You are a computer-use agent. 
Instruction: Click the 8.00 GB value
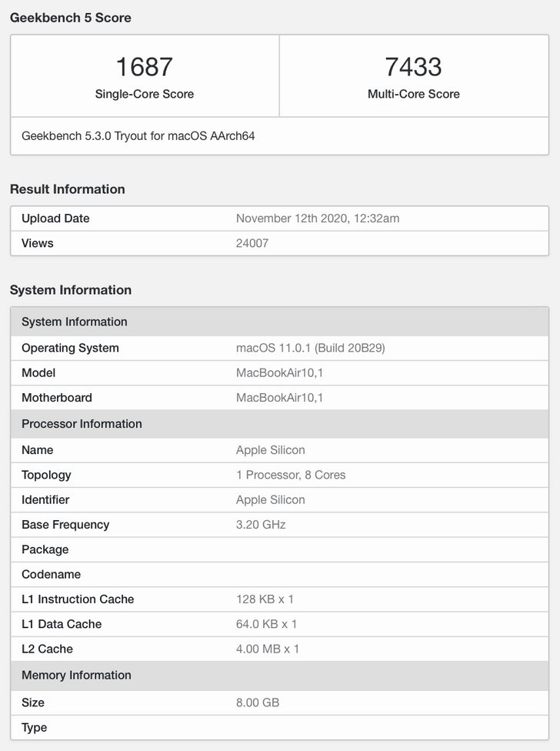[x=258, y=703]
